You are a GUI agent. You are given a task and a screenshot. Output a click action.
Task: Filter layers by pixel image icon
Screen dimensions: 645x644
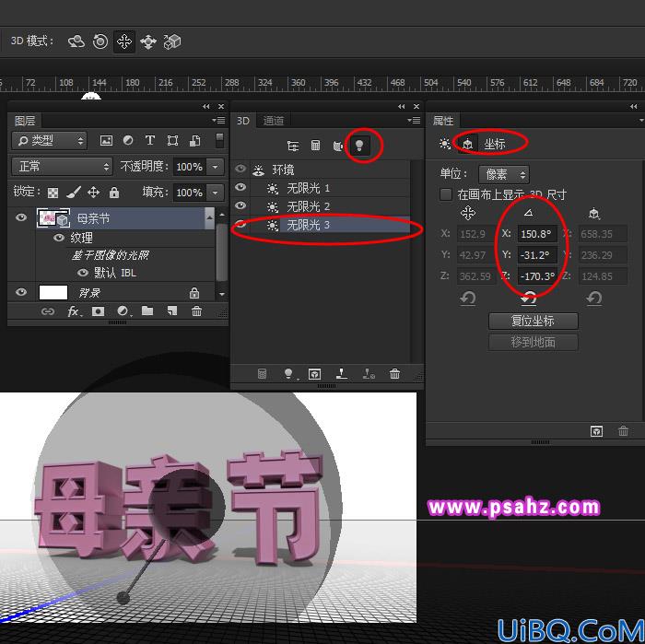pyautogui.click(x=106, y=141)
